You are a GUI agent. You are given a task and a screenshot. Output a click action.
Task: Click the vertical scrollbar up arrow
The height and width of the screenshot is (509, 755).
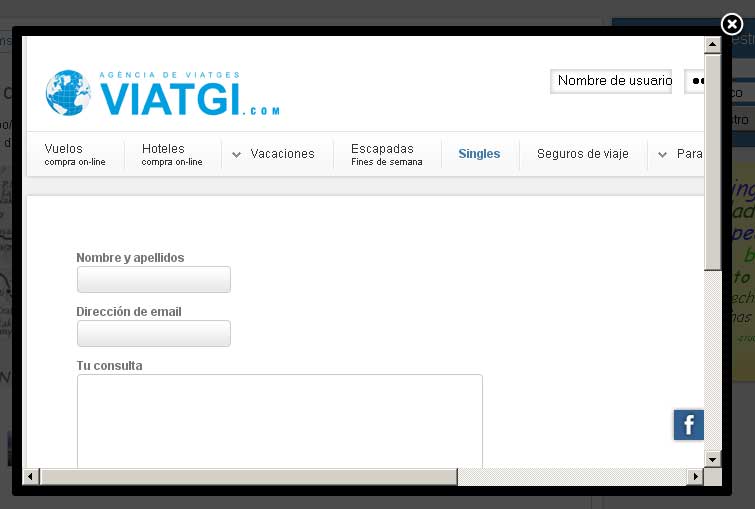(712, 45)
